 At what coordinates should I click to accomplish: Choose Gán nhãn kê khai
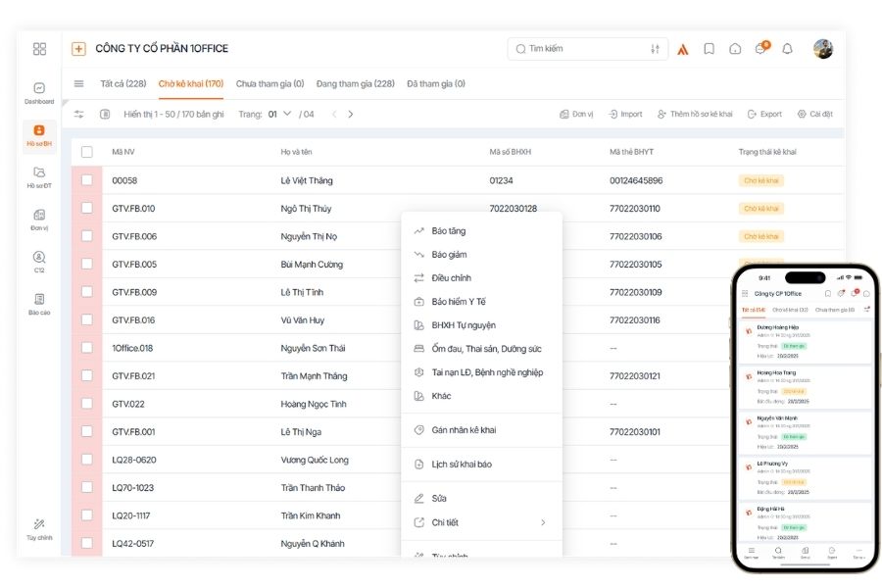[x=481, y=430]
